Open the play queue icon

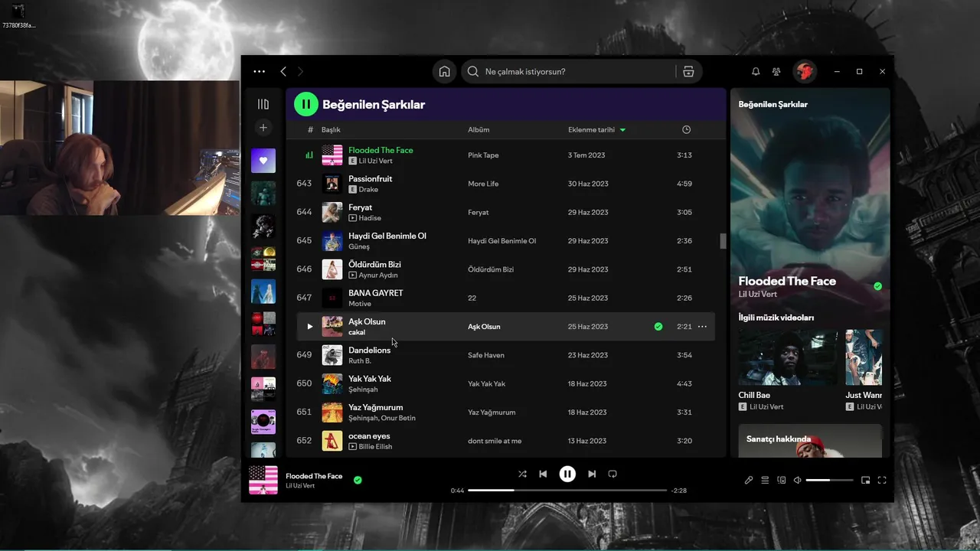pos(765,480)
